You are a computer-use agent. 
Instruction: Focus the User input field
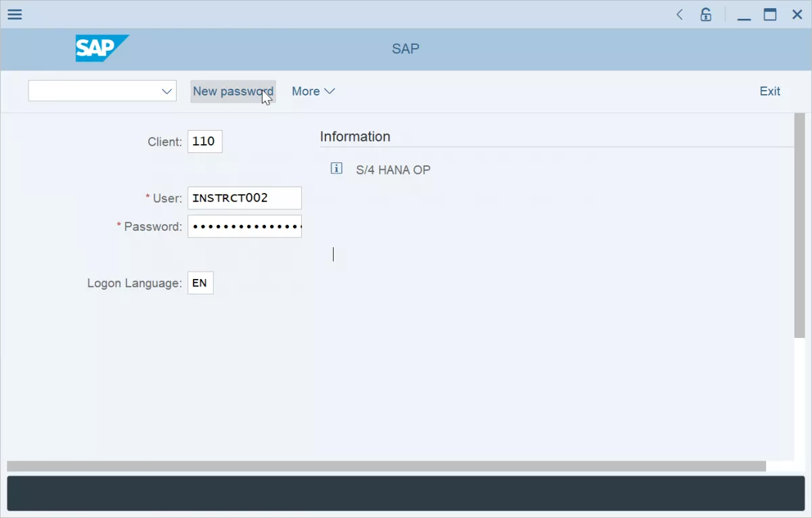[x=244, y=198]
